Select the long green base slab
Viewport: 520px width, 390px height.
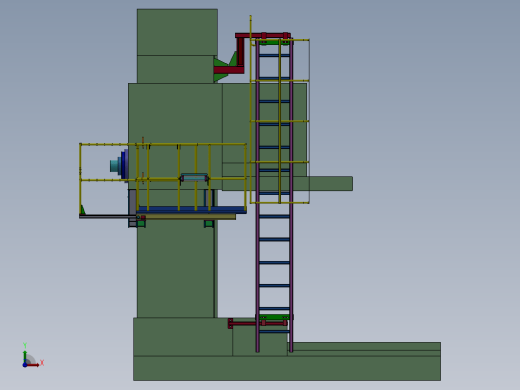click(287, 368)
